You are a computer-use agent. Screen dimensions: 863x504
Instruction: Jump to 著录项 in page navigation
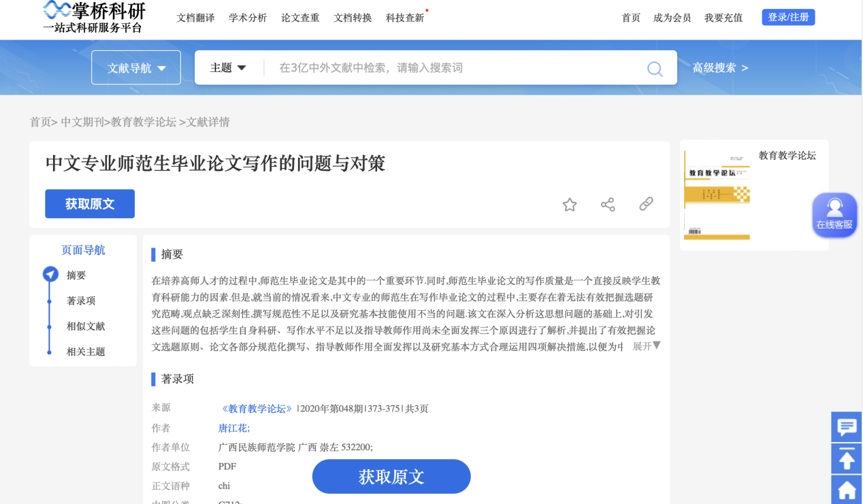[81, 301]
